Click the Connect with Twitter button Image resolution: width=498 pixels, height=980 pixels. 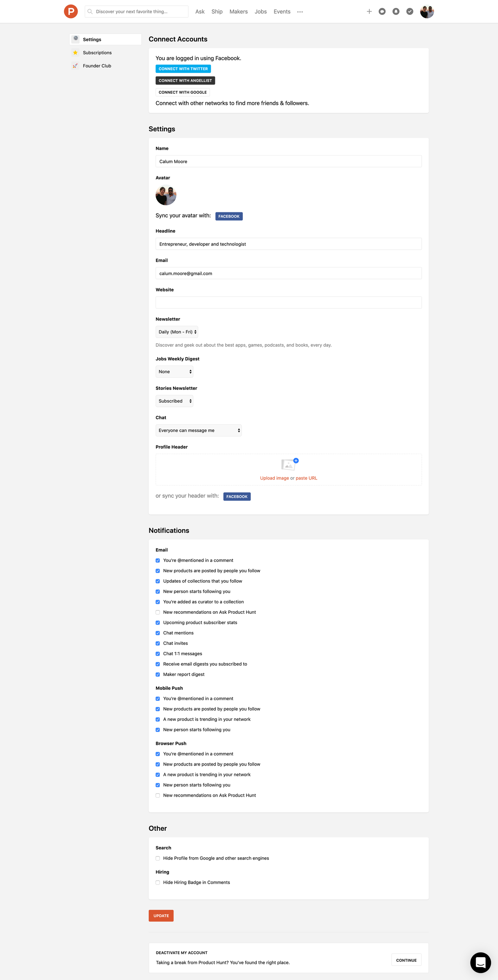(x=183, y=69)
